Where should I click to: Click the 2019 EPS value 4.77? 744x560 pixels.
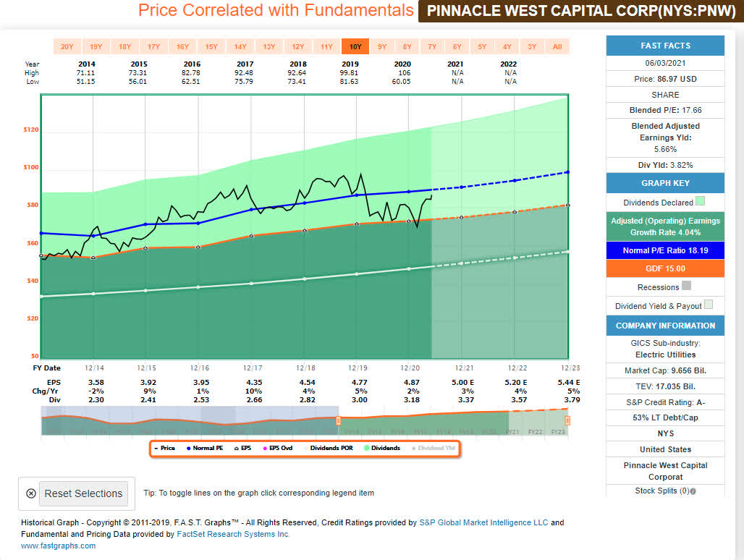pos(359,382)
